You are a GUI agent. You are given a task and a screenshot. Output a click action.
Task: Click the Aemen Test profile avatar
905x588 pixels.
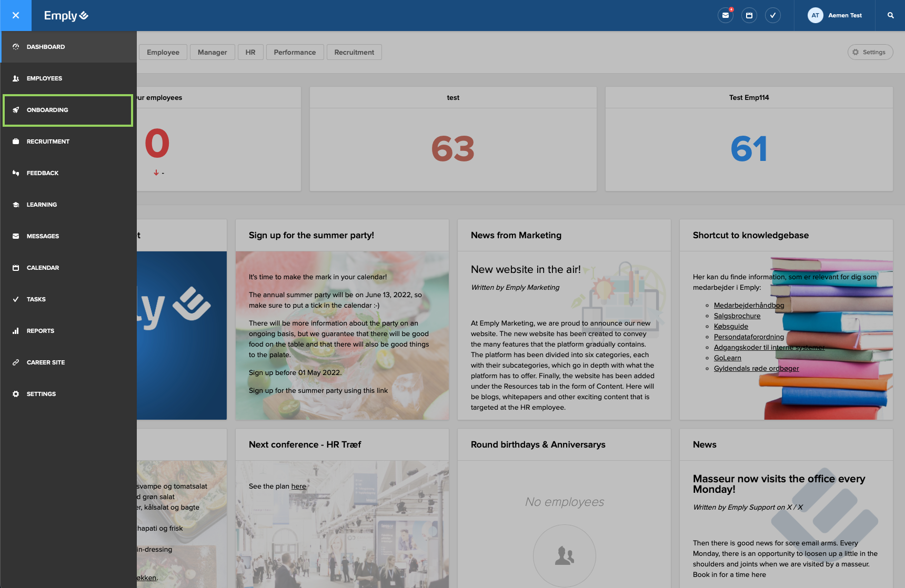(x=815, y=15)
